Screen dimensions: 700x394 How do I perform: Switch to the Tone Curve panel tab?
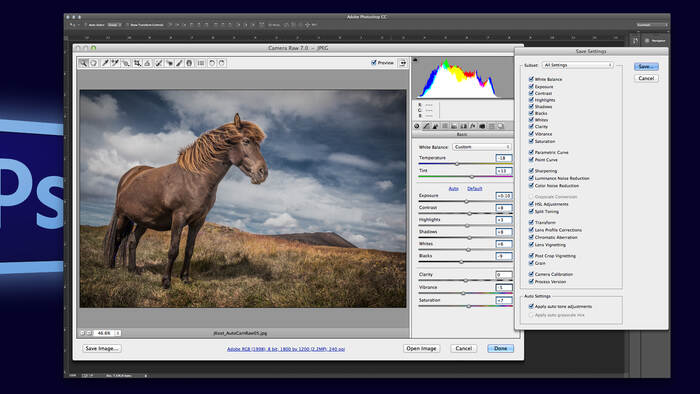point(426,126)
